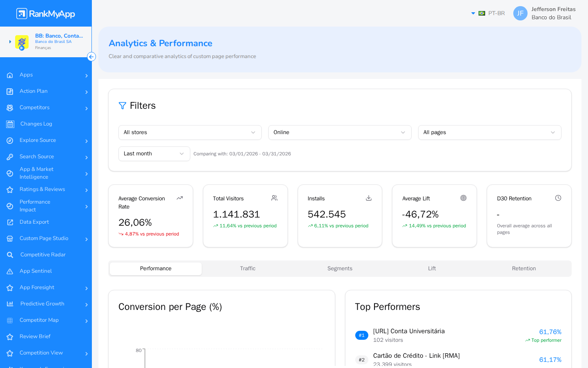Click the App & Market Intelligence icon
Viewport: 588px width, 368px height.
click(10, 173)
